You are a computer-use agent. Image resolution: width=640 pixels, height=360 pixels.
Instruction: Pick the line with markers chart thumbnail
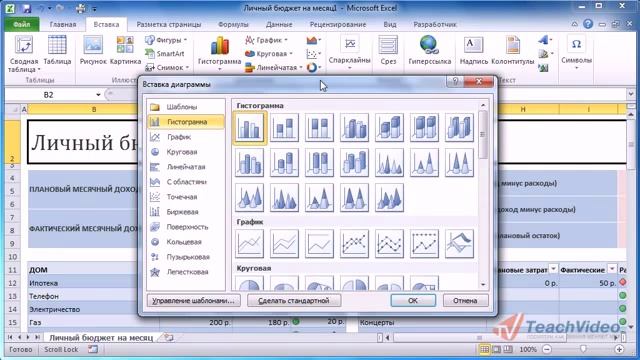[354, 244]
